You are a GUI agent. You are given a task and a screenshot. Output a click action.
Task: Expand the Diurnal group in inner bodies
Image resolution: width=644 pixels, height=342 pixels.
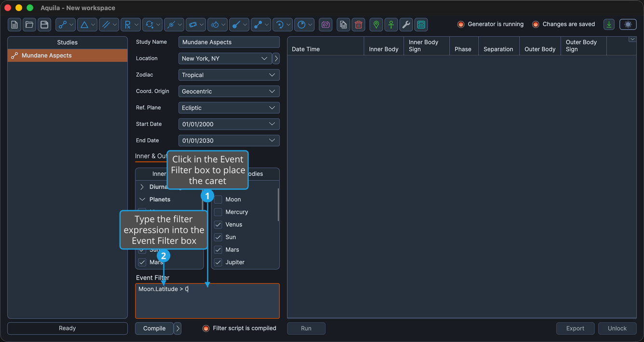tap(142, 187)
